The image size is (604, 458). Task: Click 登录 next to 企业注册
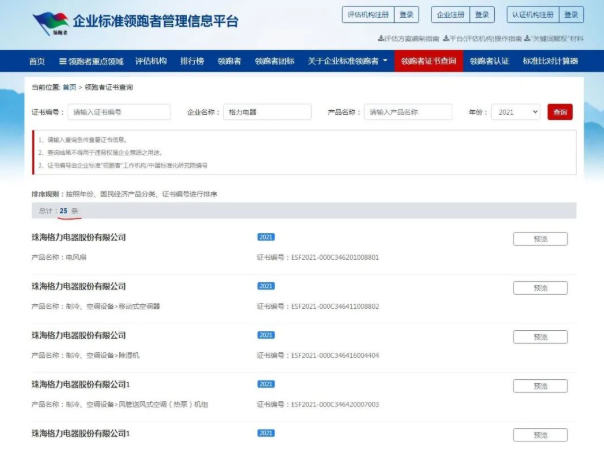[482, 15]
